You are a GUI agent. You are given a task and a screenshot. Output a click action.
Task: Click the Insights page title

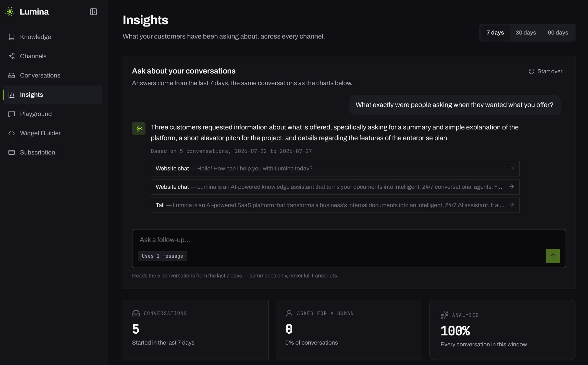[x=146, y=20]
